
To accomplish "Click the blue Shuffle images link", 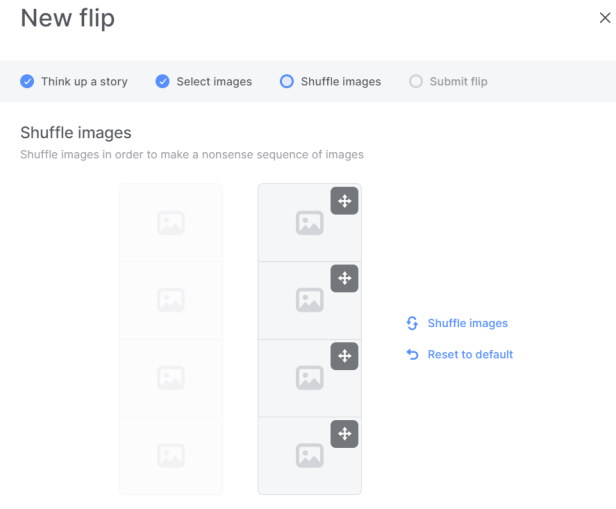I will (x=468, y=323).
